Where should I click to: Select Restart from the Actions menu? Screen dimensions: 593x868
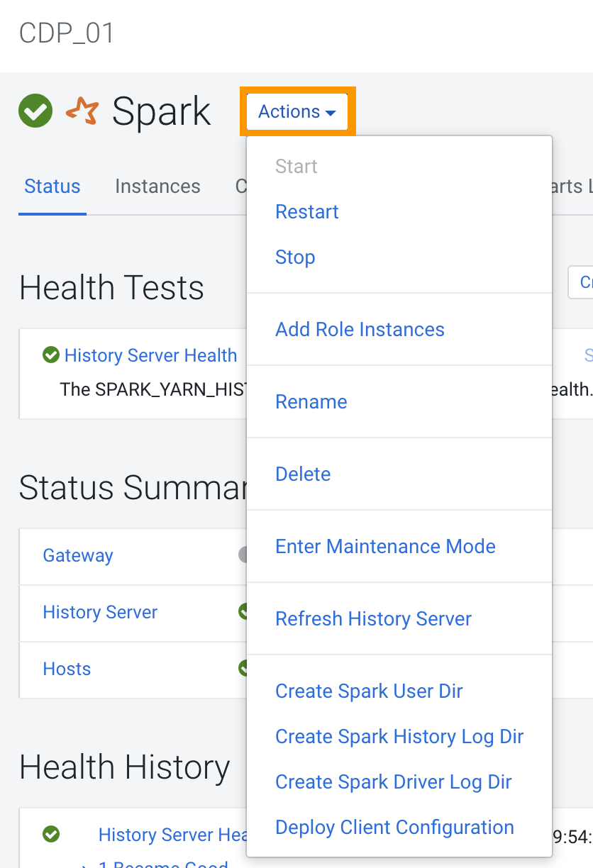pyautogui.click(x=307, y=212)
